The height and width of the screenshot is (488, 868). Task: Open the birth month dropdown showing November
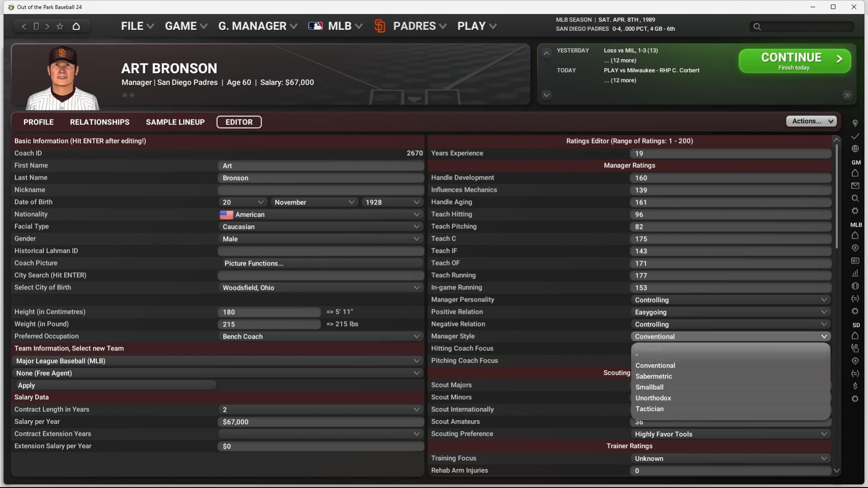[x=314, y=202]
